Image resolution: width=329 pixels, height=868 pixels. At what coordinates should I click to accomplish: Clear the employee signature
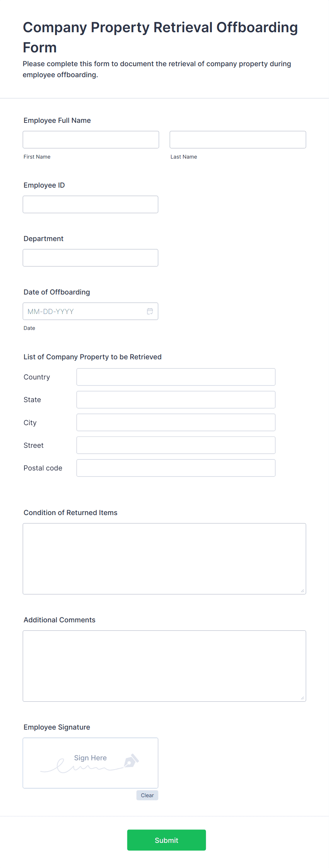click(147, 795)
